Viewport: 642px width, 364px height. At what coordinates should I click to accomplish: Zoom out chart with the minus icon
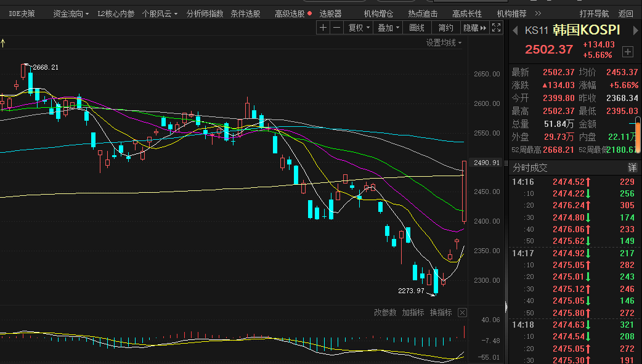pyautogui.click(x=336, y=28)
